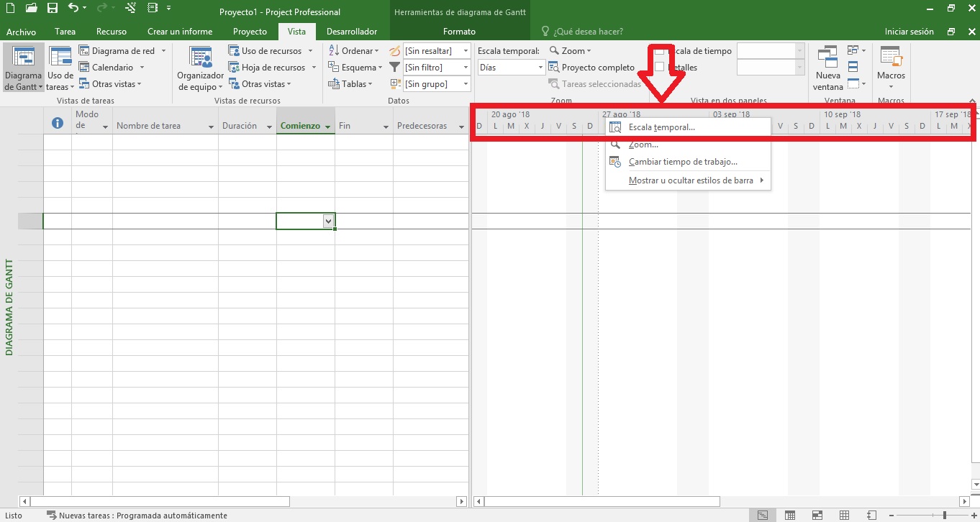The image size is (980, 522).
Task: Switch to the Diagrama de red view
Action: point(123,50)
